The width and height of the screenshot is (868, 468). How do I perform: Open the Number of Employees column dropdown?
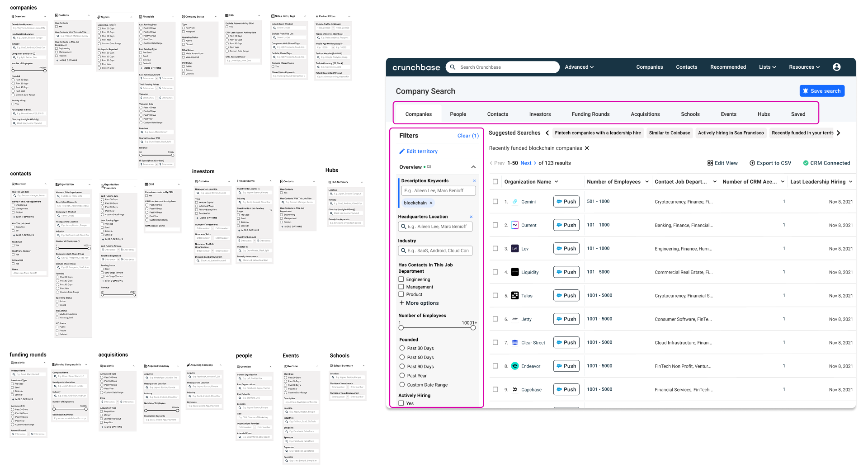[x=647, y=182]
